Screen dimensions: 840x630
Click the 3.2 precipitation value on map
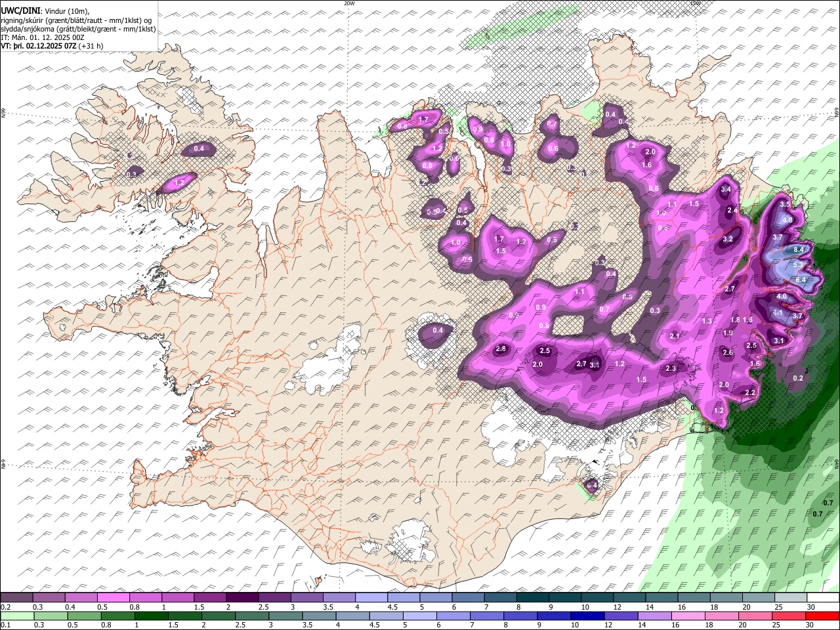pyautogui.click(x=728, y=240)
